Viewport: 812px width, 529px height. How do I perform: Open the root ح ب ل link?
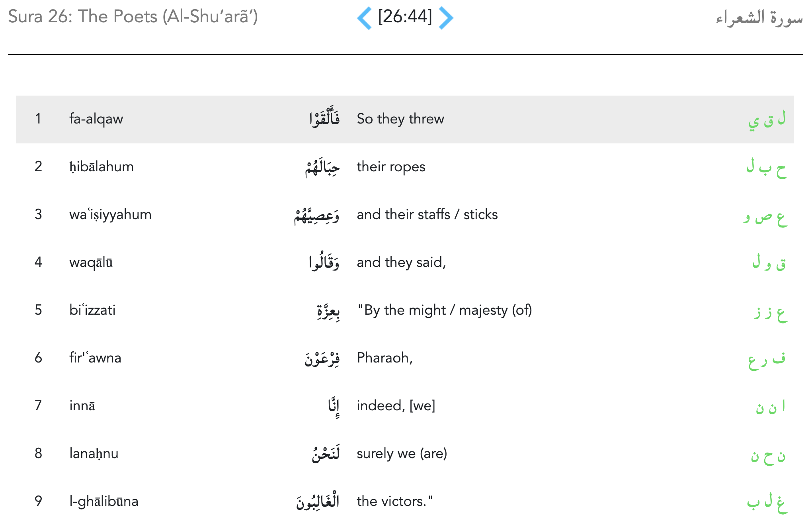pyautogui.click(x=767, y=167)
